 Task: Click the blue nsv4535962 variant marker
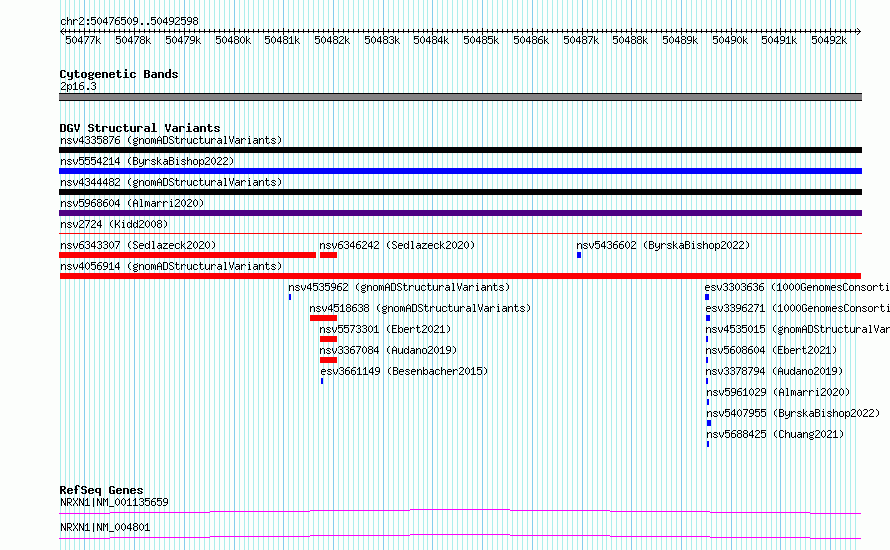[290, 297]
